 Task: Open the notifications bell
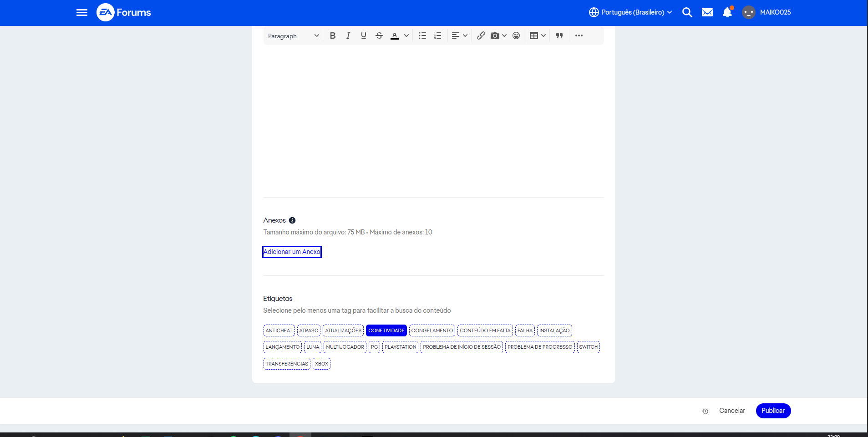click(x=727, y=12)
